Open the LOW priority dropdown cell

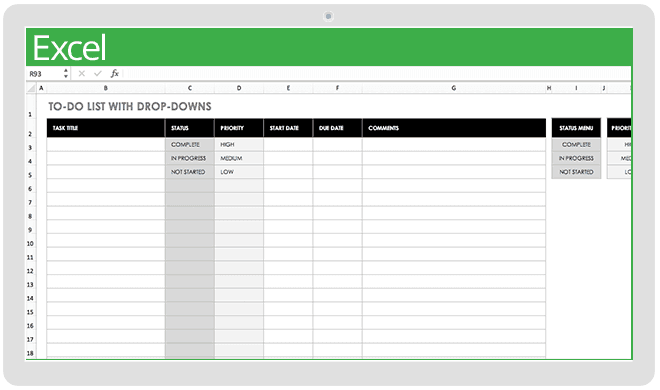(239, 172)
